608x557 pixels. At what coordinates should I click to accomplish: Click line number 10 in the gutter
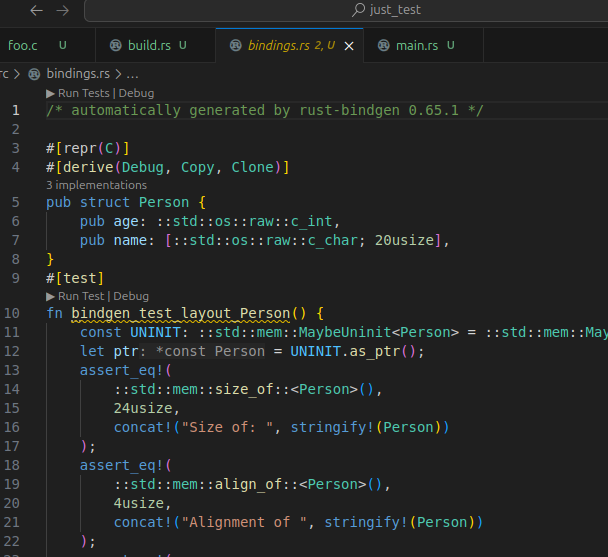(x=12, y=313)
